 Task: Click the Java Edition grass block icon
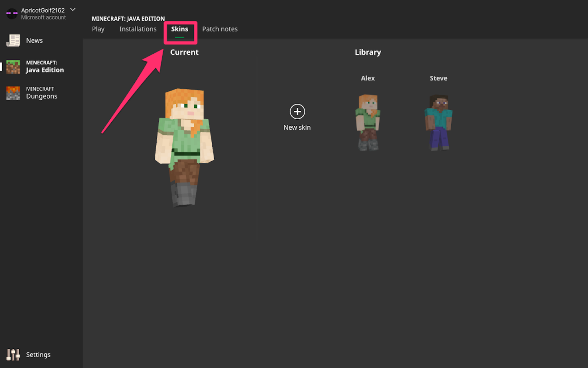13,67
